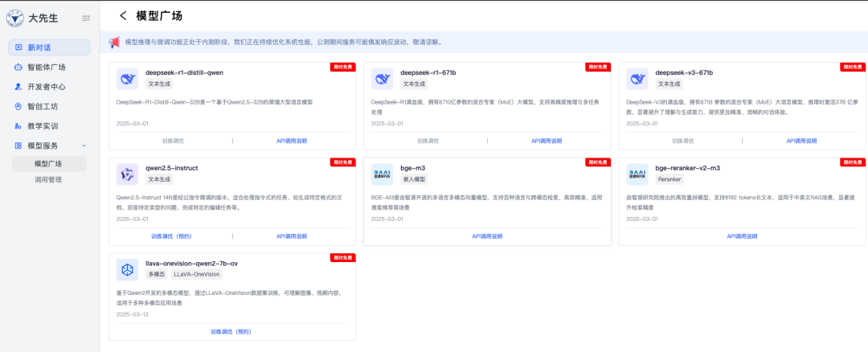Click 训练调优 on deepseek-r1-671b card
Screen dimensions: 868x352
[428, 141]
